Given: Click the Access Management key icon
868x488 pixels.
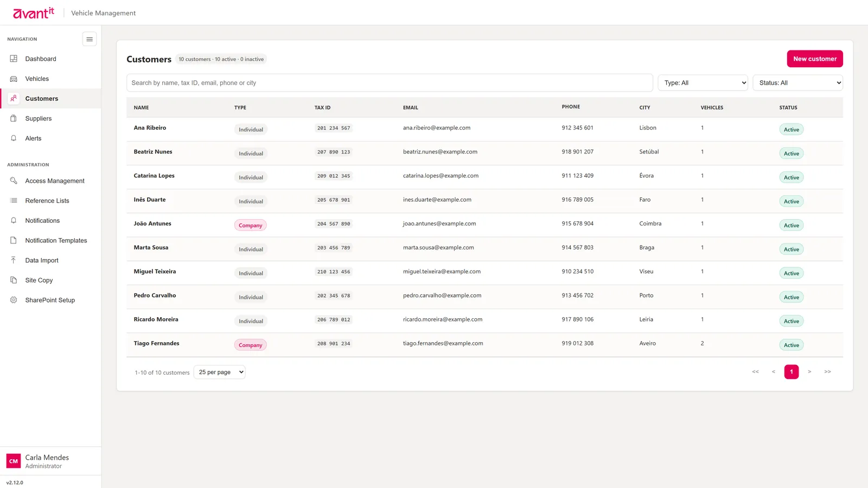Looking at the screenshot, I should pyautogui.click(x=14, y=181).
